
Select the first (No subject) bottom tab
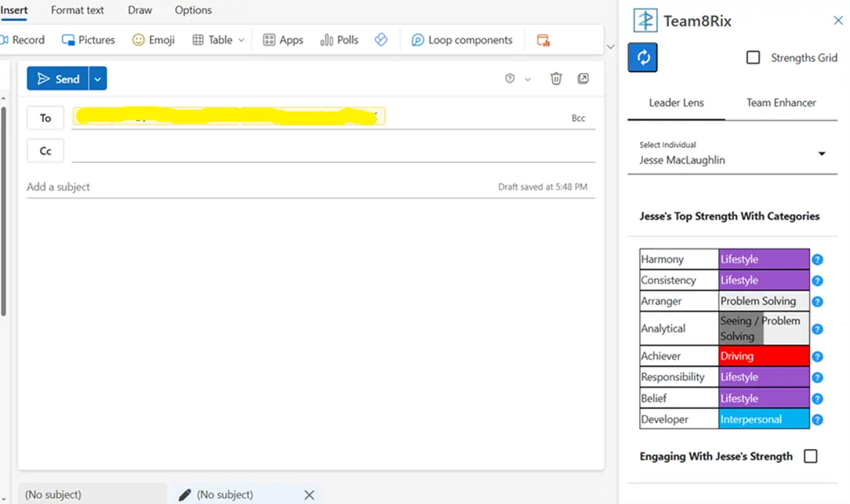click(x=93, y=495)
